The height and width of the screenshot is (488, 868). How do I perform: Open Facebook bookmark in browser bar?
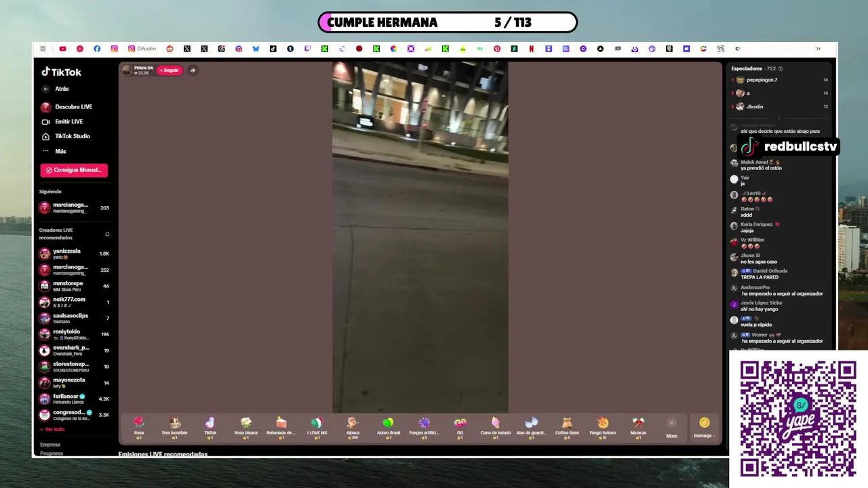(97, 49)
